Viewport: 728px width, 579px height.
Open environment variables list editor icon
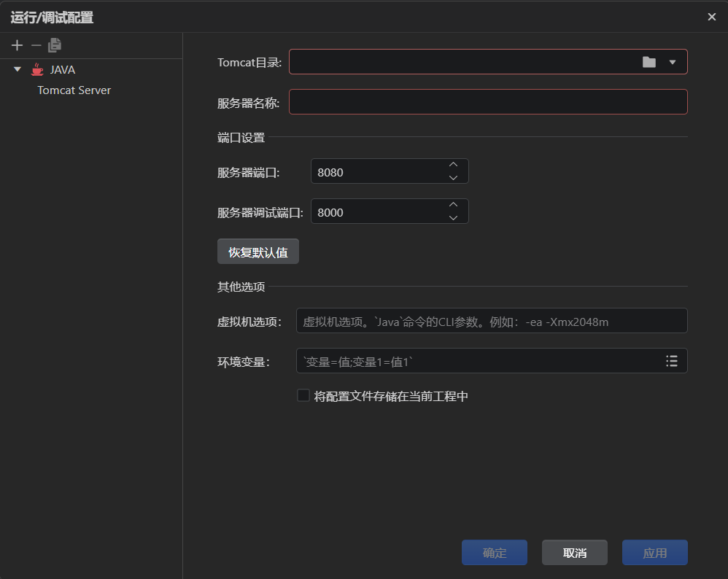coord(672,361)
